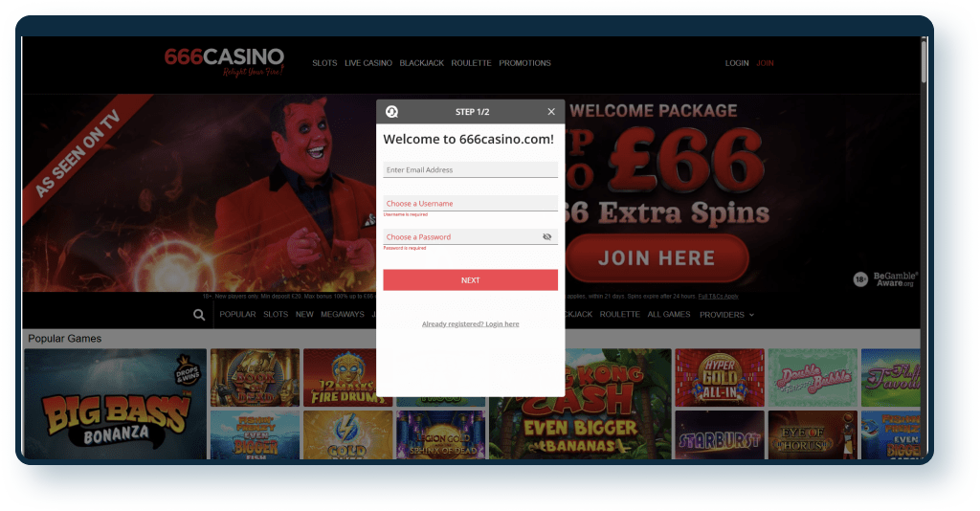
Task: Click the Login link in header
Action: 737,63
